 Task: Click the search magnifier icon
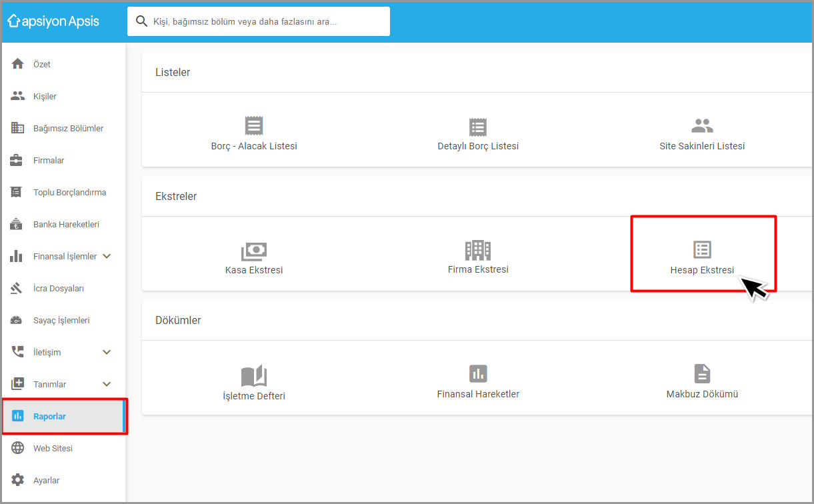pos(141,21)
